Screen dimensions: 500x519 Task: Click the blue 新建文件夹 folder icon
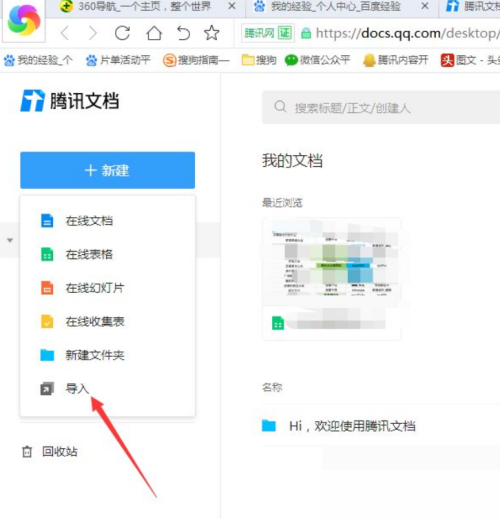click(x=47, y=355)
